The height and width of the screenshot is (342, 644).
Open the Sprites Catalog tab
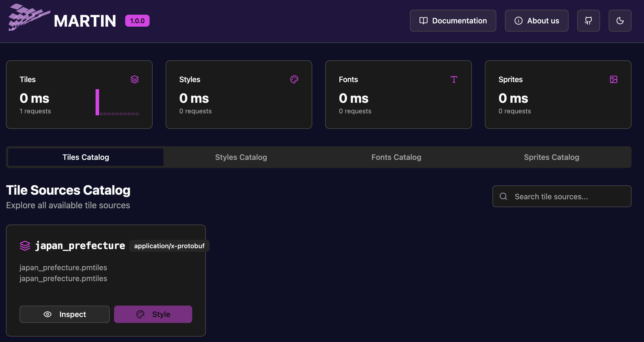[x=551, y=157]
